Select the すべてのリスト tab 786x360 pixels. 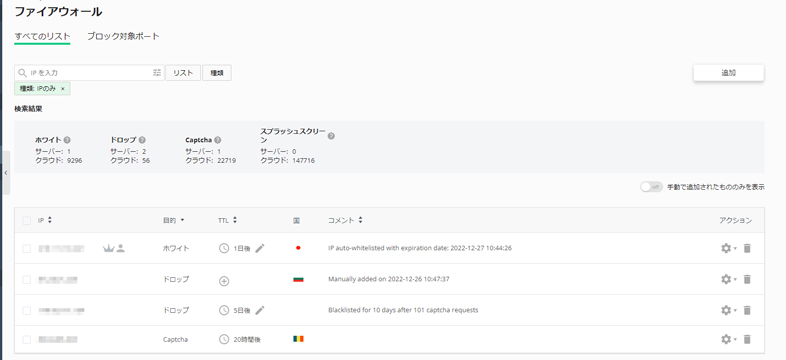coord(42,36)
